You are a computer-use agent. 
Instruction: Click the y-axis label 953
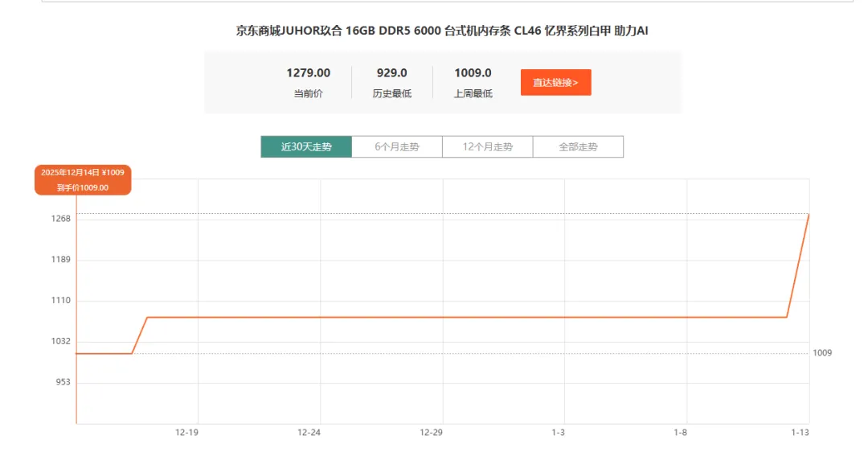coord(63,382)
